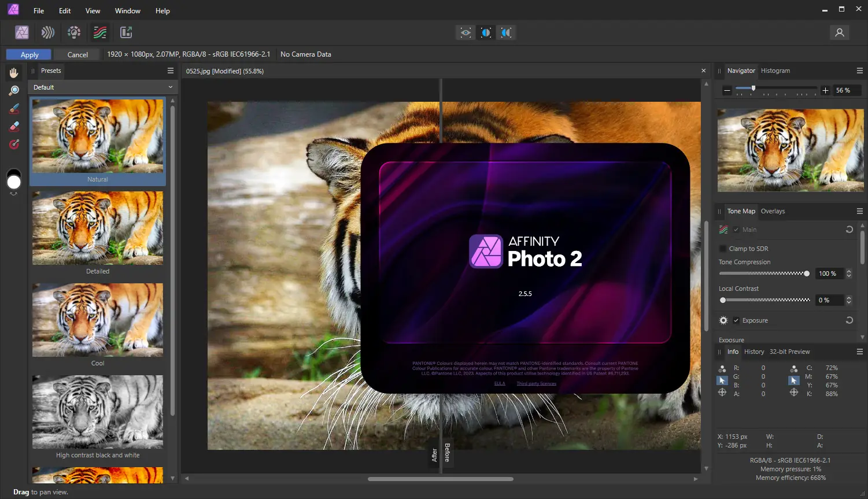Click the Local Contrast slider
This screenshot has height=499, width=868.
[764, 300]
